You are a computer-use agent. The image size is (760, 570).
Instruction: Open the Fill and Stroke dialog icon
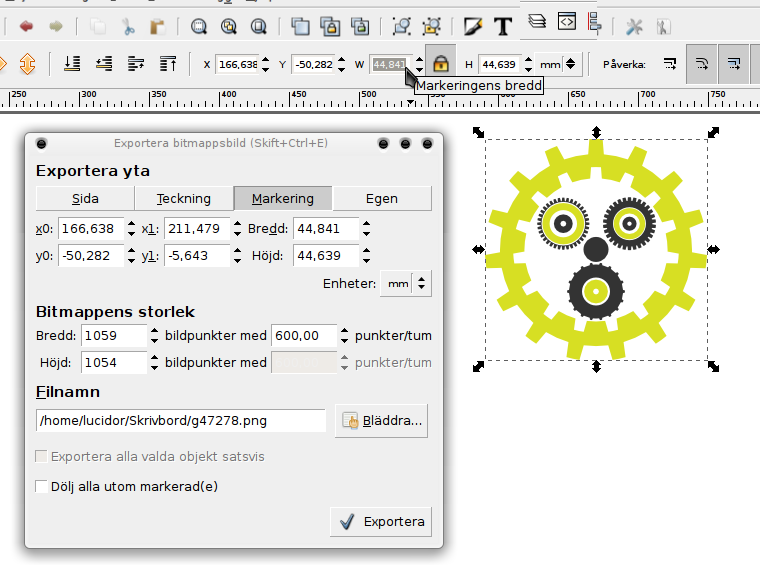click(473, 25)
